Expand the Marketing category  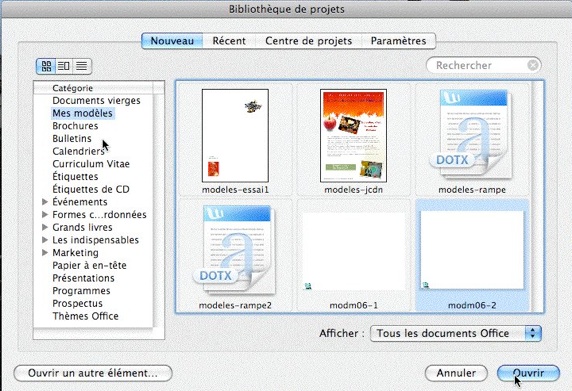[45, 252]
